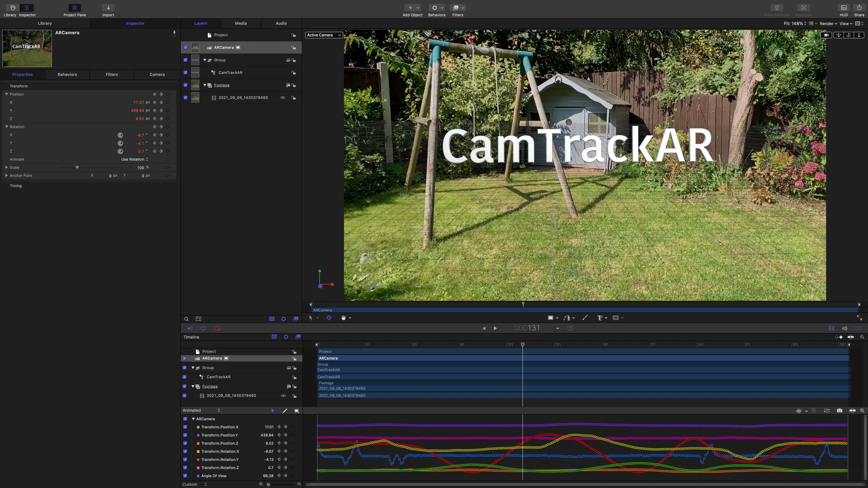Uncheck the Transform.Position.X curve checkbox
Screen dimensions: 868x488
(x=185, y=427)
